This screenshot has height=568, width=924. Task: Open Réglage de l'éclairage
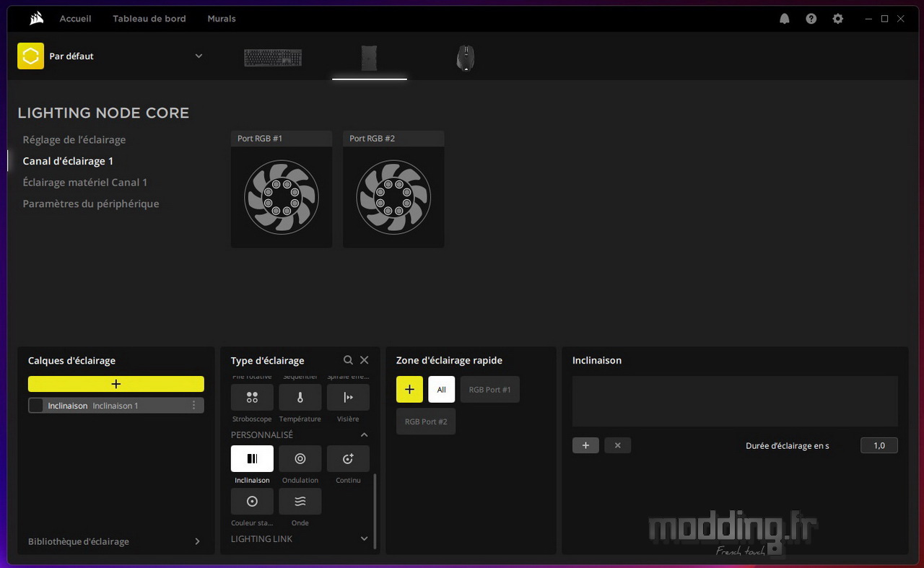point(74,140)
